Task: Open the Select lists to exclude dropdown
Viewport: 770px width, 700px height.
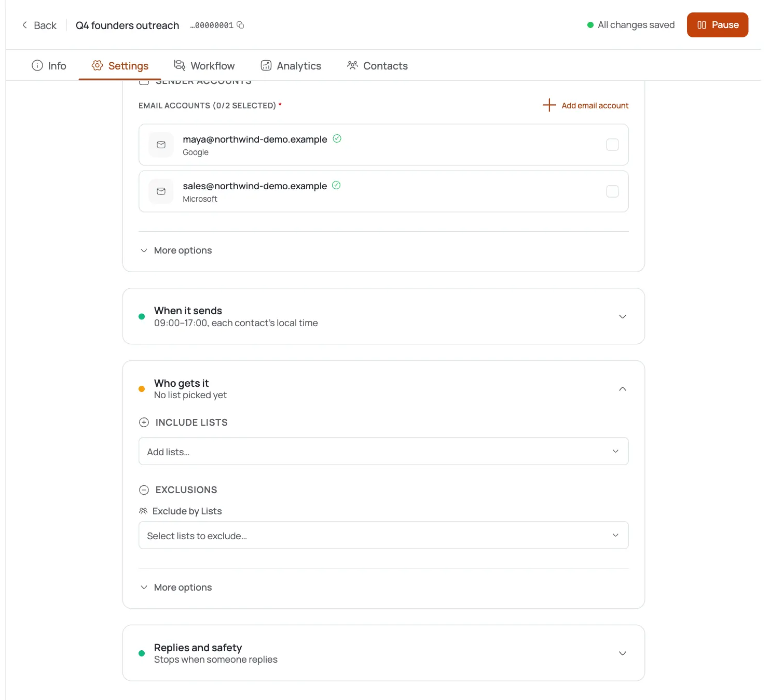Action: pyautogui.click(x=383, y=535)
